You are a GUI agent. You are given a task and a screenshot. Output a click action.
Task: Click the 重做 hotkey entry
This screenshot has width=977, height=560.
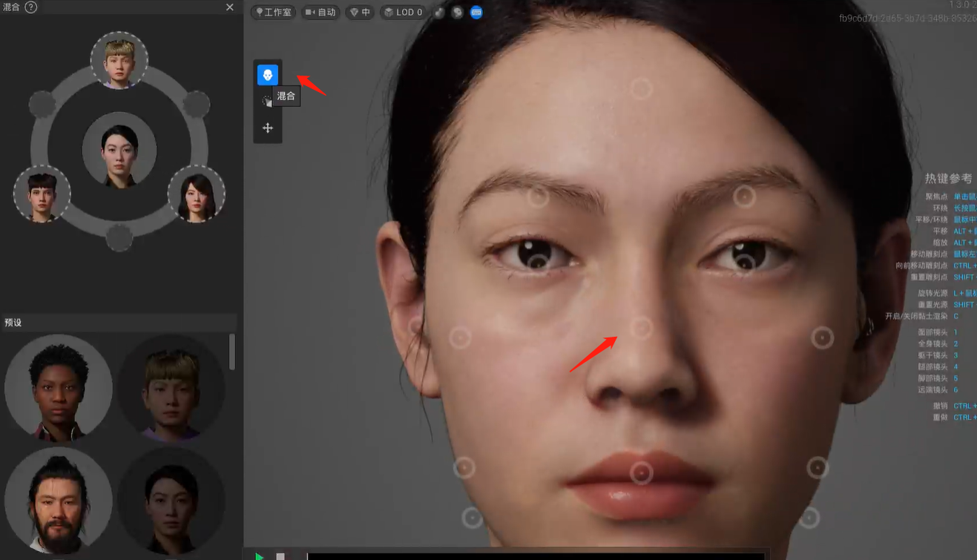955,418
